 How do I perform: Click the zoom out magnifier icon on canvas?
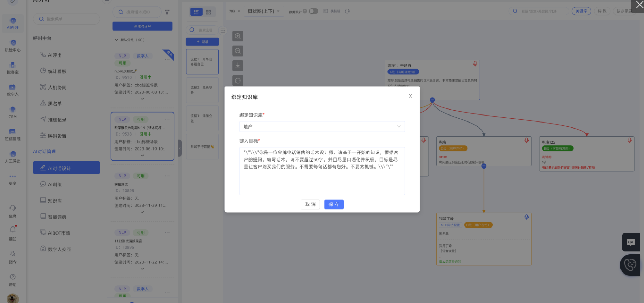(238, 51)
